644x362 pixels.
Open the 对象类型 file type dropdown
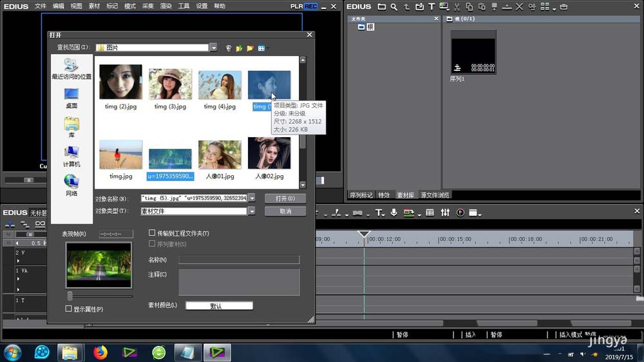point(252,211)
